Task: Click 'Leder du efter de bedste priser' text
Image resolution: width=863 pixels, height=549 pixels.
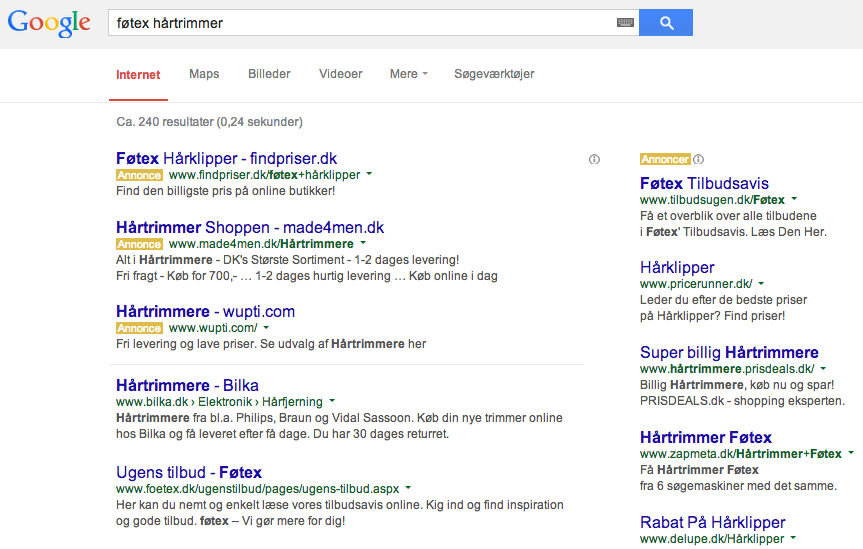Action: [x=723, y=300]
